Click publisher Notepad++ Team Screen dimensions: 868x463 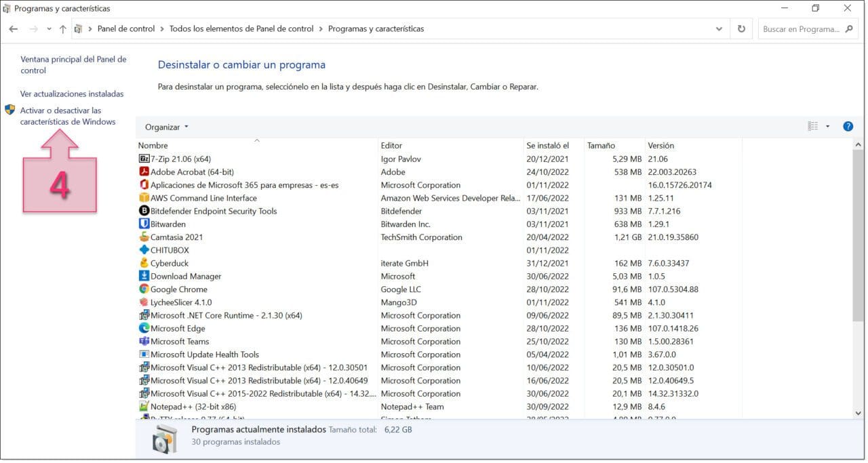[412, 407]
